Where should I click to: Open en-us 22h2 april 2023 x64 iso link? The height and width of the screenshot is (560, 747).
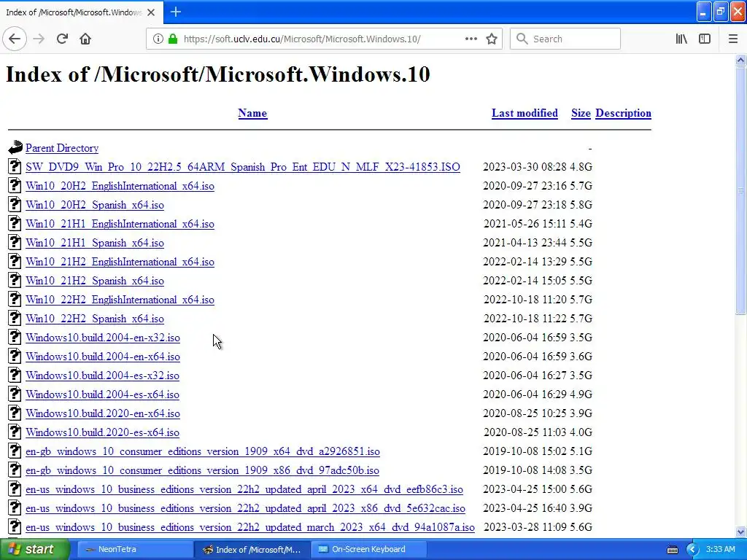click(244, 489)
